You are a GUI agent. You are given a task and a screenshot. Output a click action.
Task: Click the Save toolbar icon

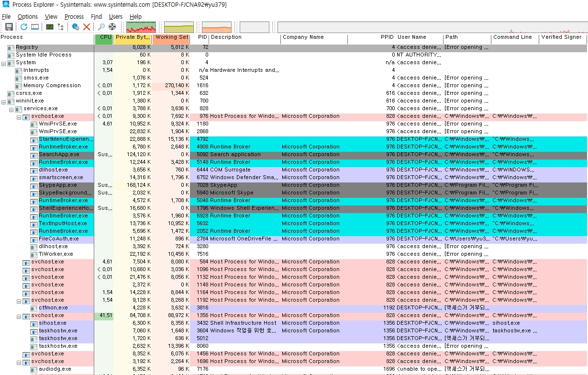pos(9,27)
